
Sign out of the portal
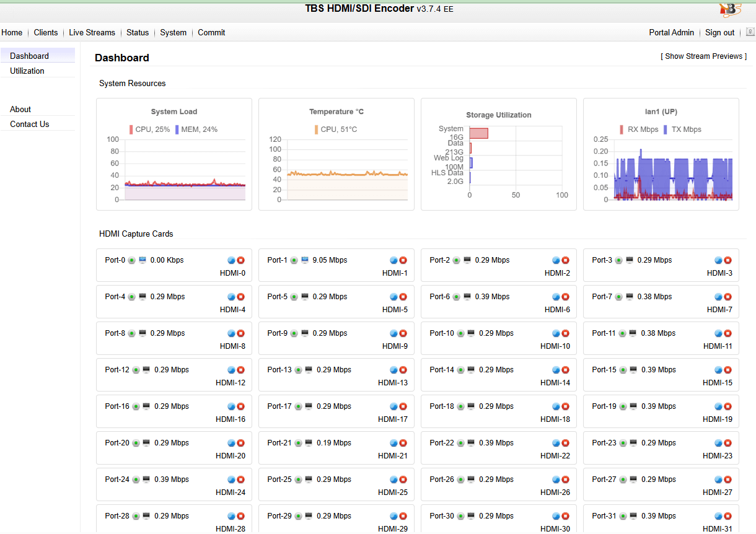tap(719, 33)
